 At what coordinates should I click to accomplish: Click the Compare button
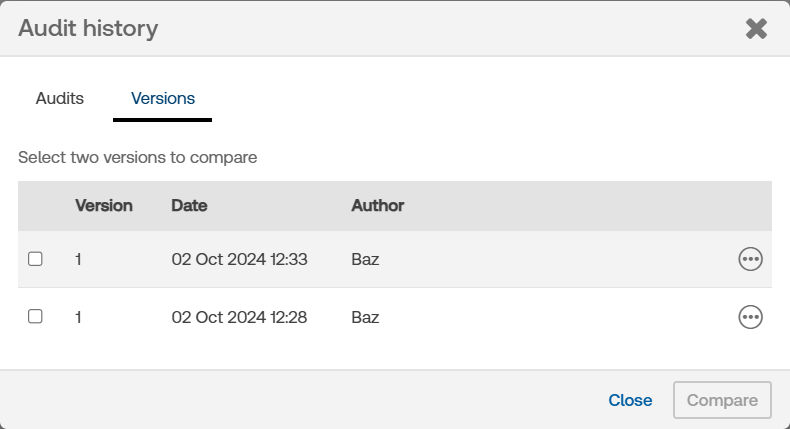click(x=722, y=400)
